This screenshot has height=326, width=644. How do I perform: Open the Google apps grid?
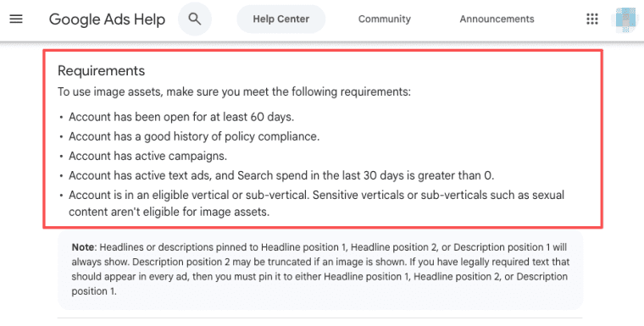(x=591, y=19)
